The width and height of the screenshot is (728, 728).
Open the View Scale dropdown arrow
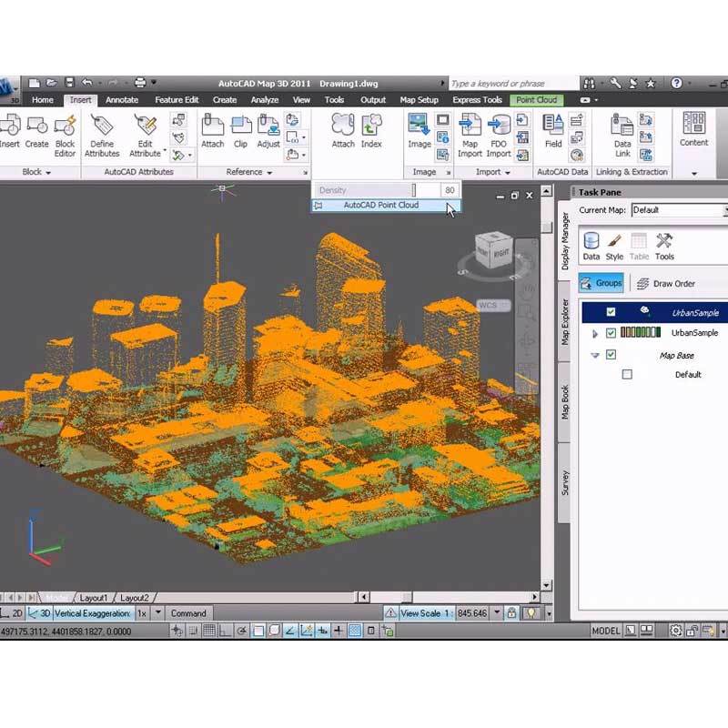497,612
